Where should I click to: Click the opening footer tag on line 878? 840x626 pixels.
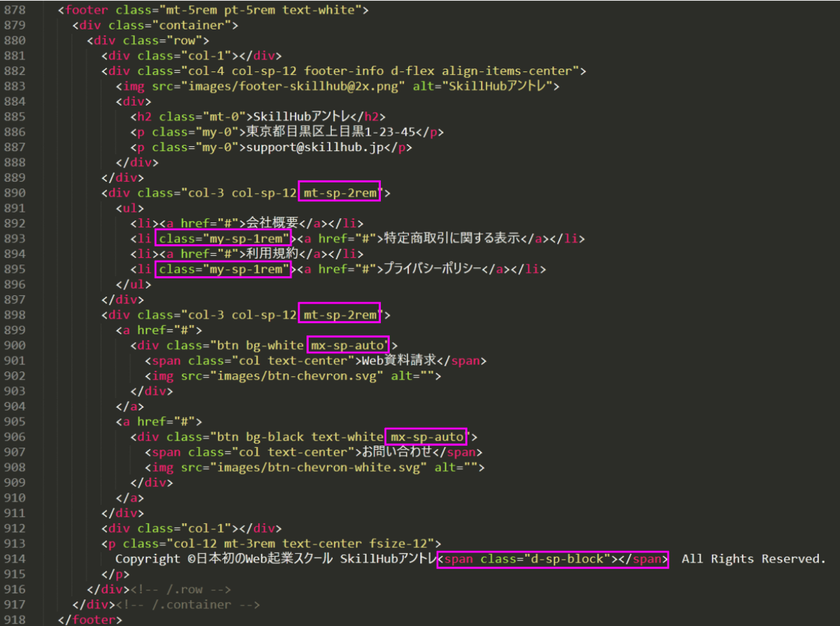tap(84, 10)
